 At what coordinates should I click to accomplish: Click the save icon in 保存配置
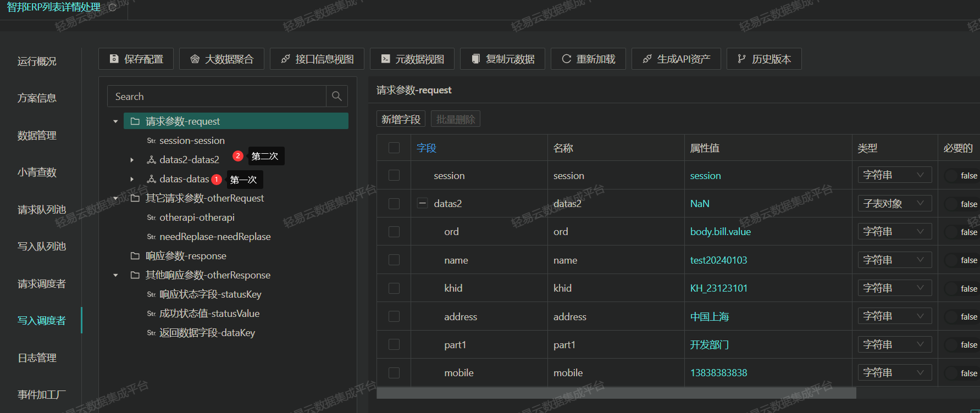(x=114, y=59)
